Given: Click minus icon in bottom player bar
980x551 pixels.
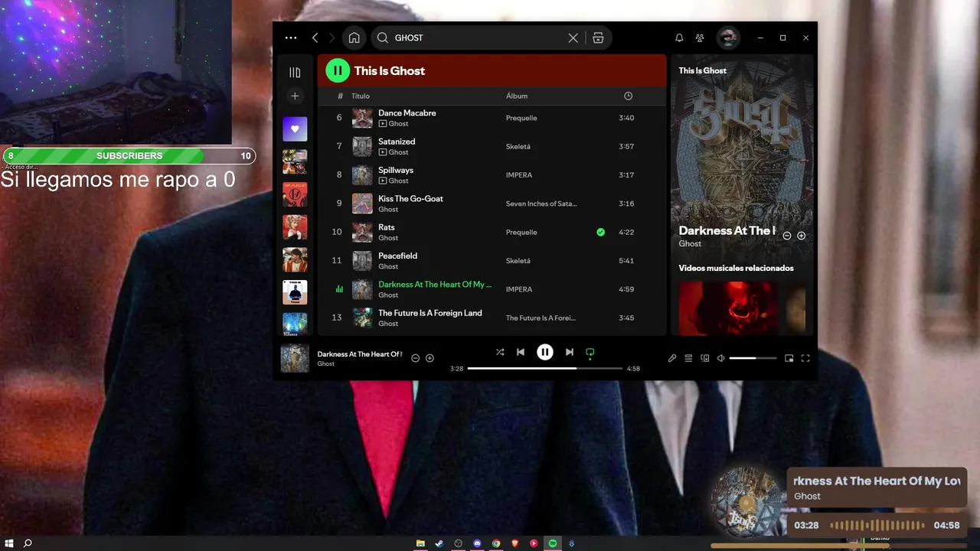Looking at the screenshot, I should 416,358.
